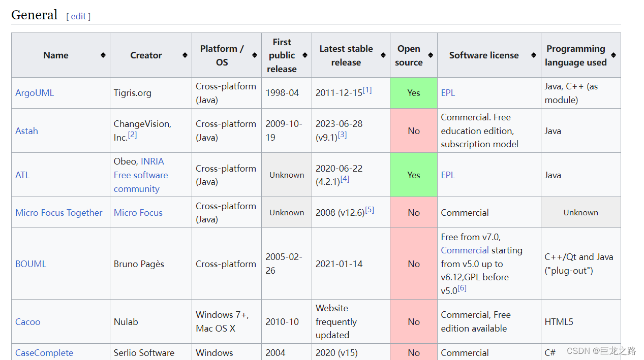Click No cell in BOUML row
644x360 pixels.
pos(414,264)
